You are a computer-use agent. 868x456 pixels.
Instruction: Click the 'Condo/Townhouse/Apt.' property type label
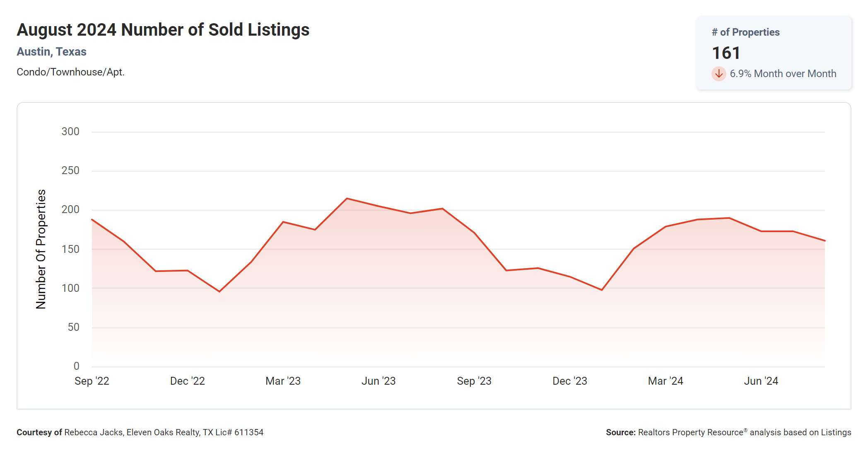tap(70, 72)
